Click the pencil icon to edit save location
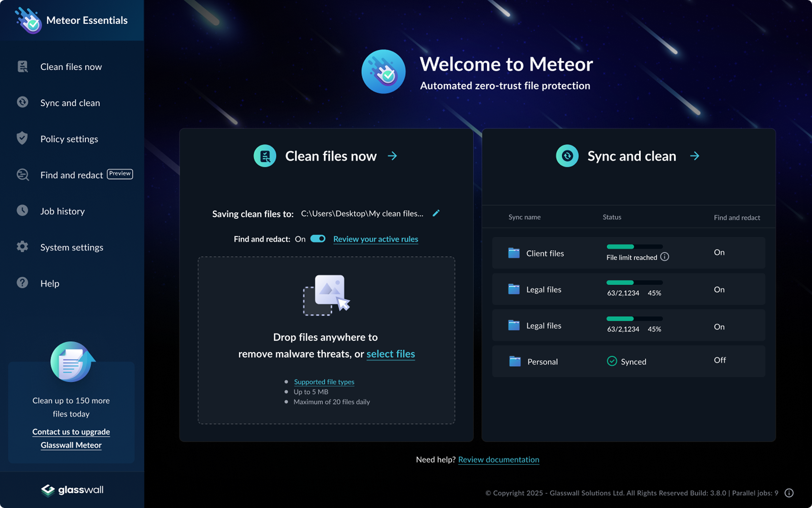Image resolution: width=812 pixels, height=508 pixels. click(x=436, y=213)
